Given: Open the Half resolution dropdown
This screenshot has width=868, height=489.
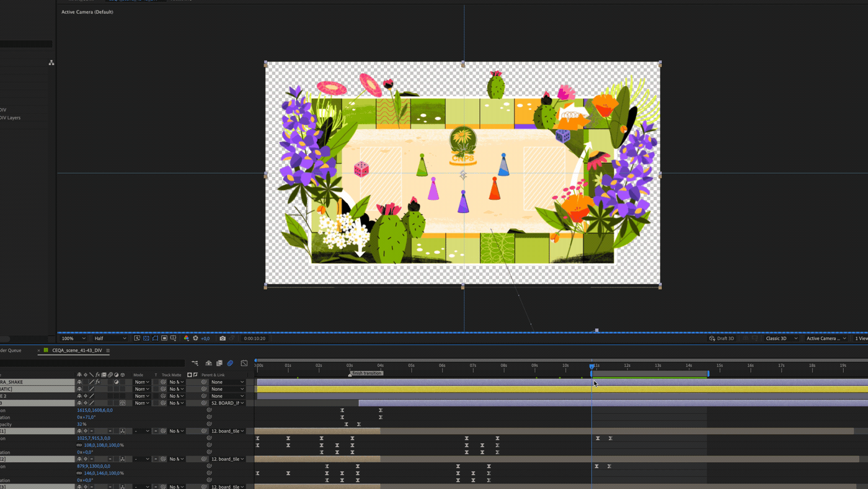Looking at the screenshot, I should pyautogui.click(x=110, y=338).
